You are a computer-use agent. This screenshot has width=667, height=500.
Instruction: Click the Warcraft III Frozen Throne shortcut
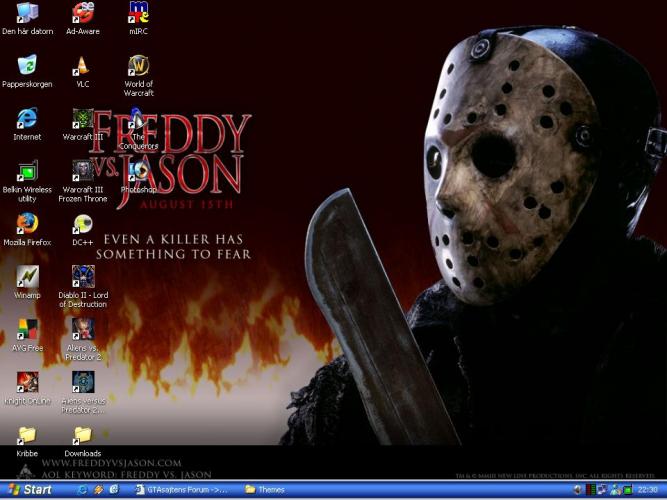tap(83, 171)
